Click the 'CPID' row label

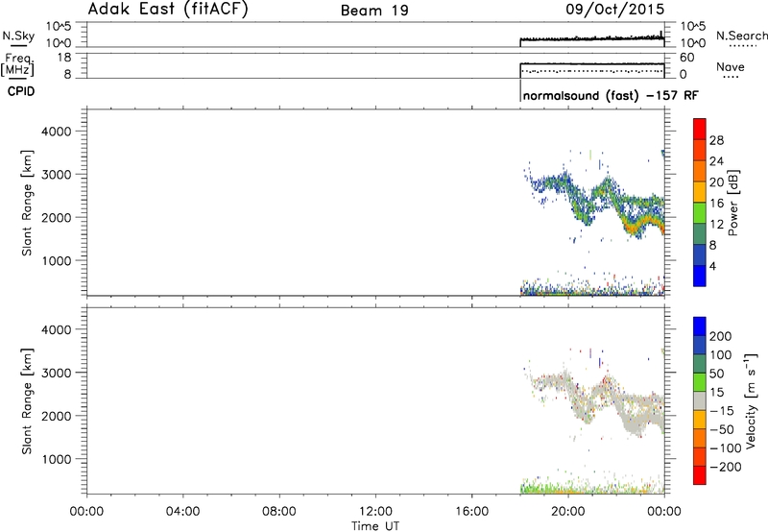pos(21,91)
